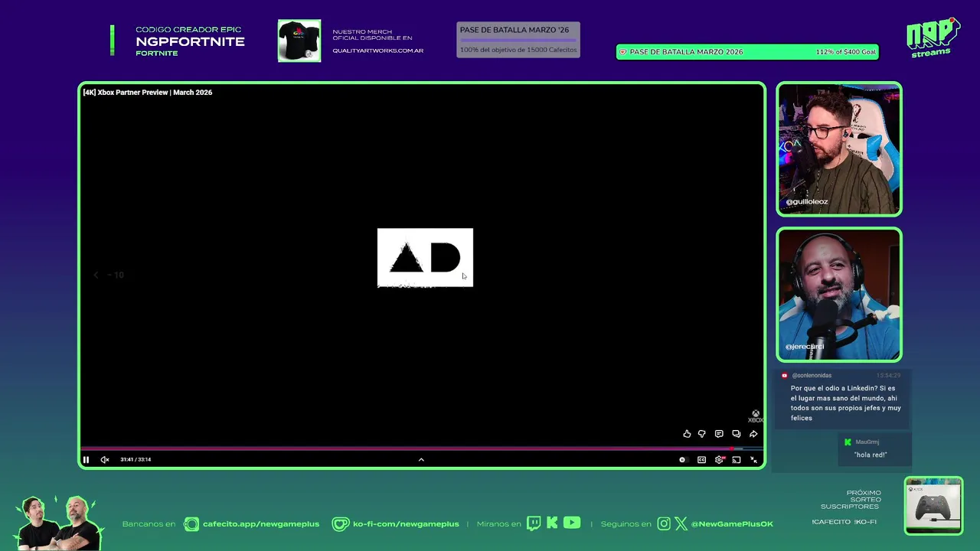Seek on the red video progress bar

[x=423, y=448]
